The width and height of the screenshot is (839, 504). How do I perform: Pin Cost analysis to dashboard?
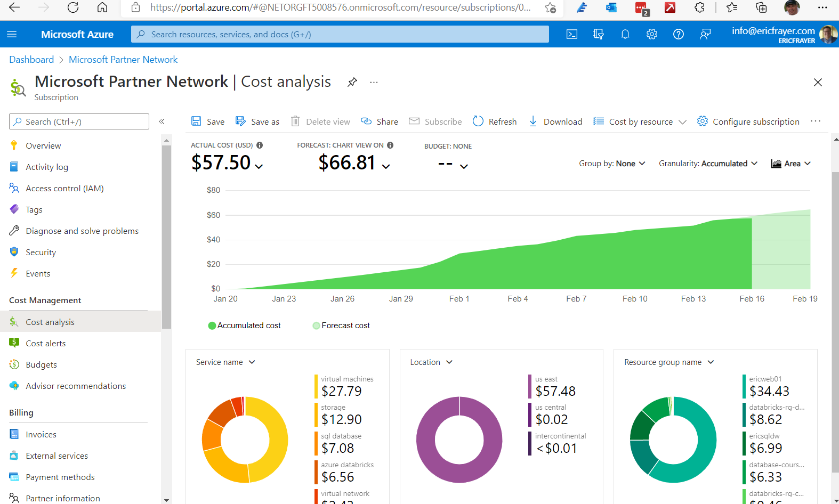pos(352,82)
